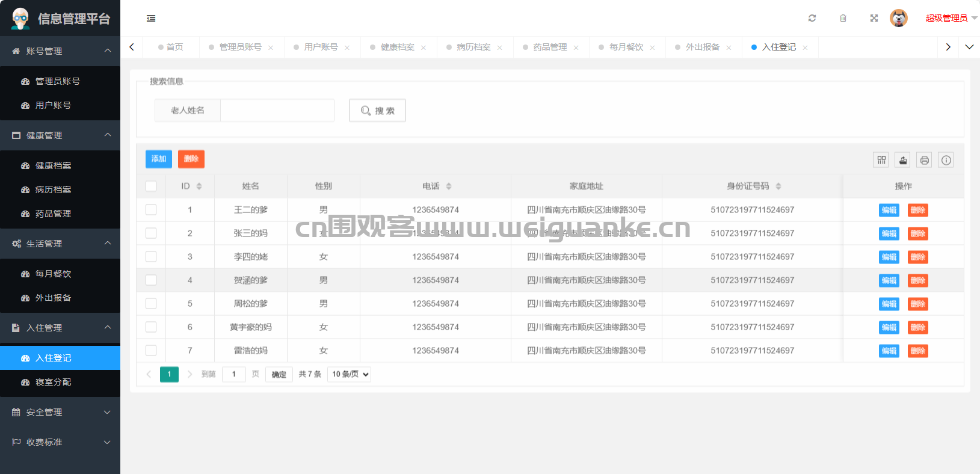This screenshot has height=474, width=980.
Task: Click the refresh icon in the header
Action: pyautogui.click(x=812, y=18)
